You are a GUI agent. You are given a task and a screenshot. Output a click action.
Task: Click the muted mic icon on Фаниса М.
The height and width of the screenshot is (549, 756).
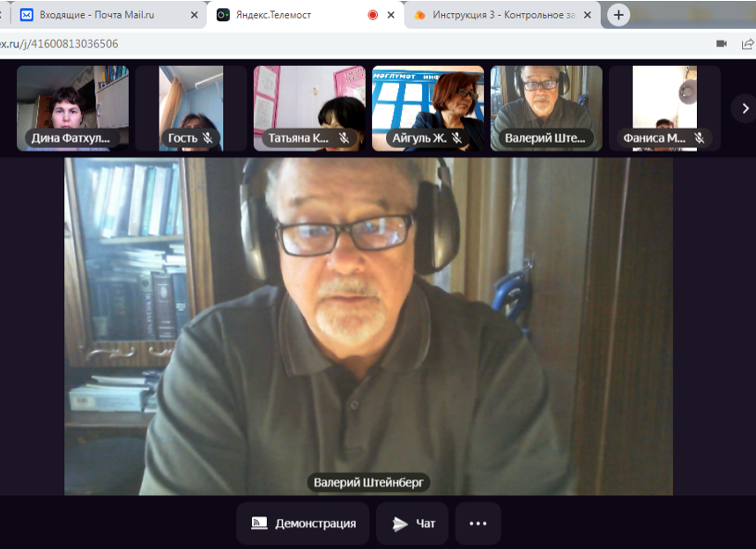pos(699,137)
